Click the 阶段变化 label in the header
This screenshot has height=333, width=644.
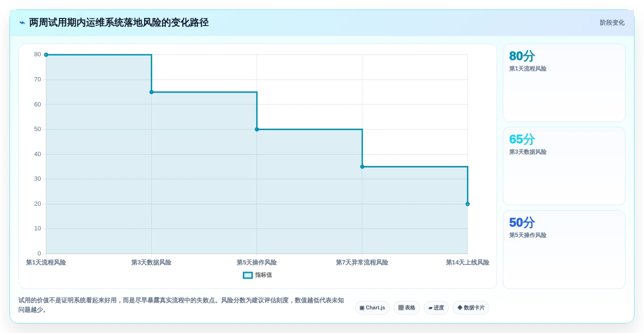click(612, 23)
